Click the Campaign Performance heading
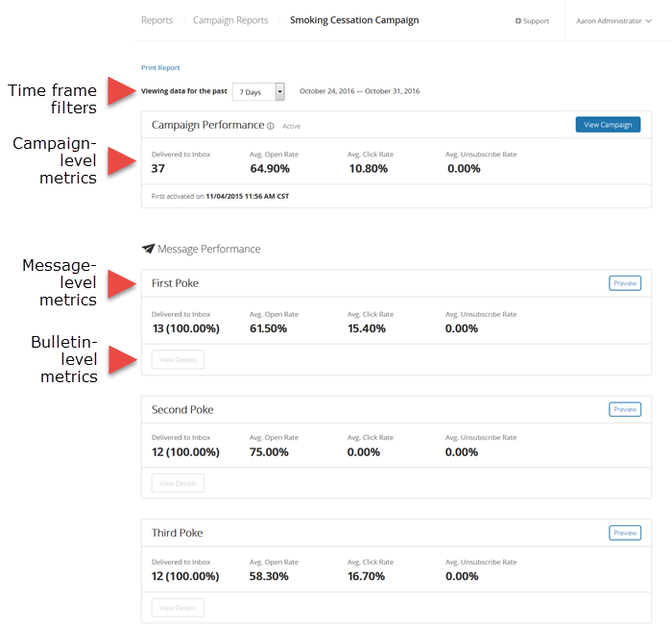The image size is (672, 629). point(207,125)
